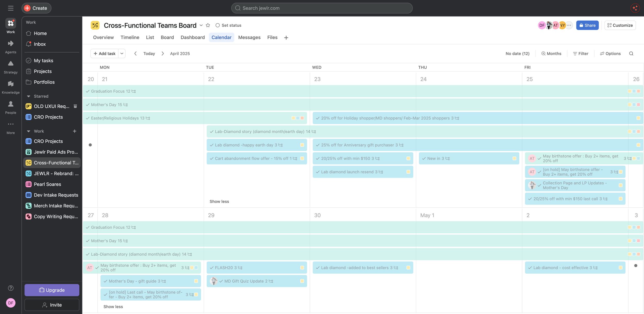Image resolution: width=644 pixels, height=314 pixels.
Task: Switch to the Timeline tab
Action: (130, 37)
